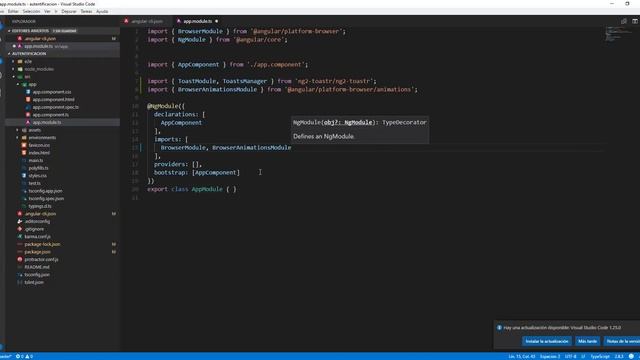Open root angular-cli.json in project tree
This screenshot has height=360, width=640.
(x=40, y=213)
